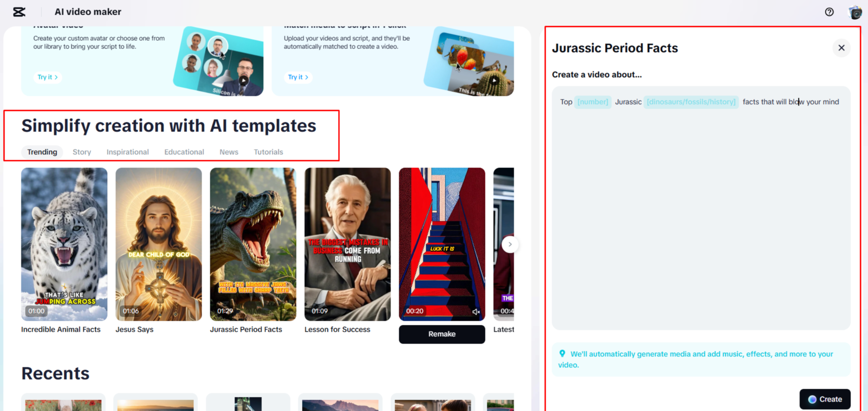This screenshot has height=411, width=868.
Task: Click the [number] placeholder chip
Action: [593, 102]
